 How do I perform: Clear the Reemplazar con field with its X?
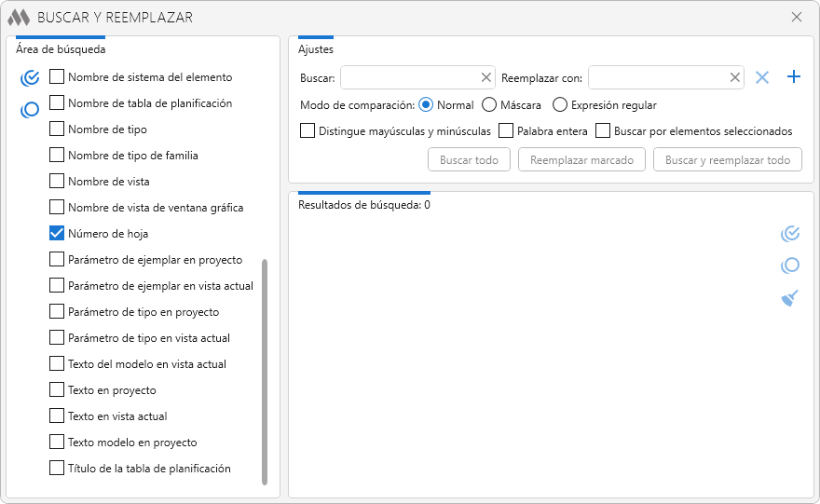[x=734, y=78]
